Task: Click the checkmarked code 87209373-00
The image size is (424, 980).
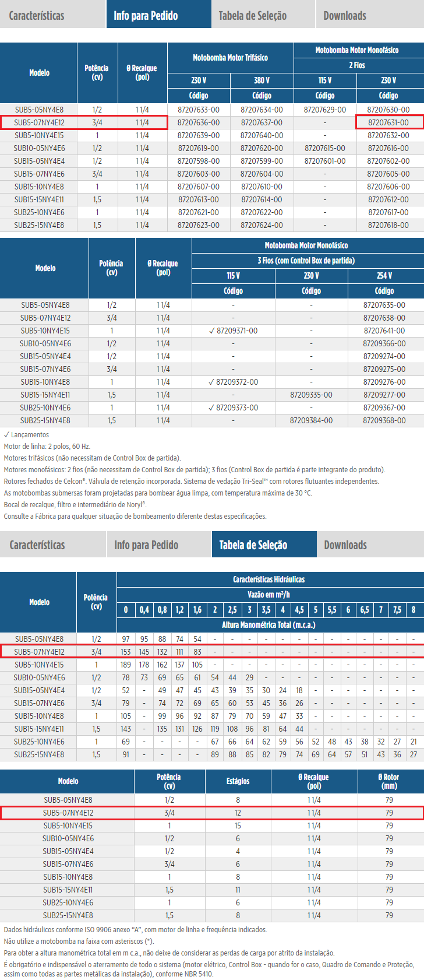Action: point(233,408)
